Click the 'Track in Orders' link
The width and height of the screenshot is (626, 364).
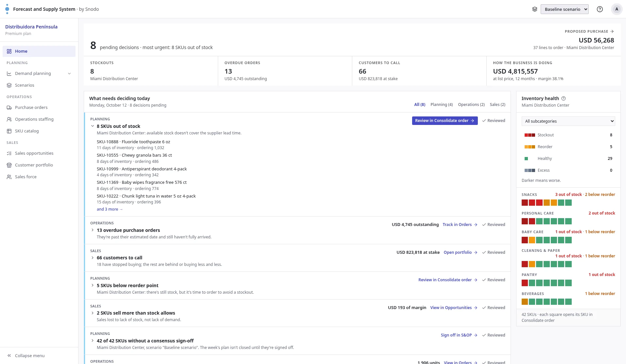(460, 225)
